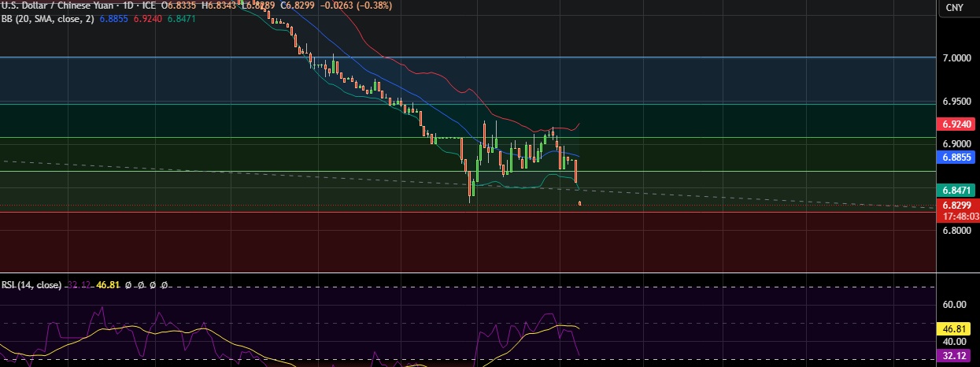Screen dimensions: 980x367
Task: Click the BB legend value 6.9240 in red
Action: (150, 18)
